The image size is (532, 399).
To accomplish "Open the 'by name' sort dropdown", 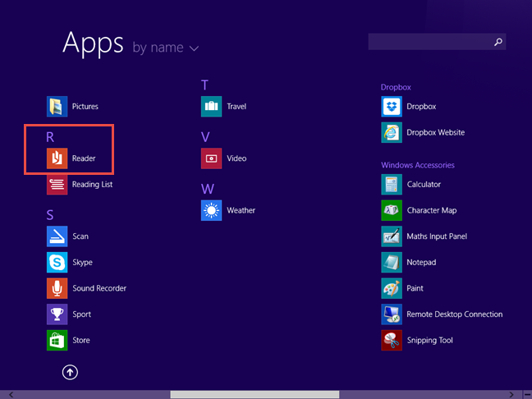I will (165, 48).
